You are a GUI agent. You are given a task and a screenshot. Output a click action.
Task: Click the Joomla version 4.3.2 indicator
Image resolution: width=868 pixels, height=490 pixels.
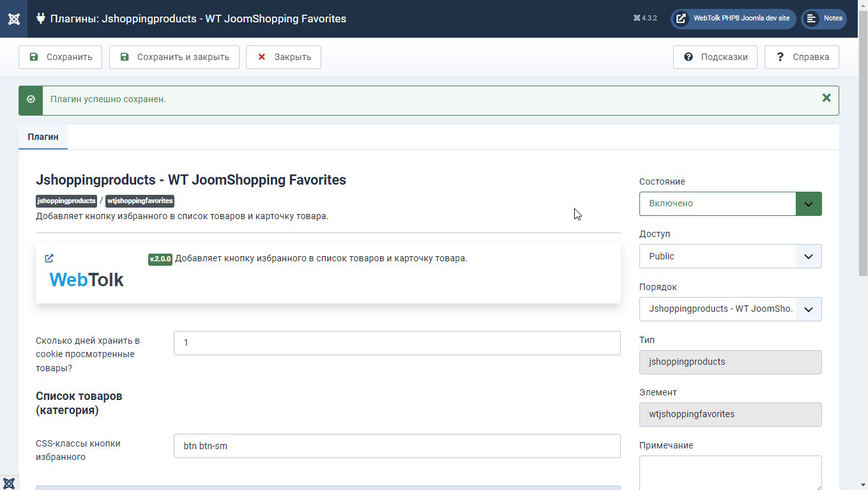[x=645, y=19]
